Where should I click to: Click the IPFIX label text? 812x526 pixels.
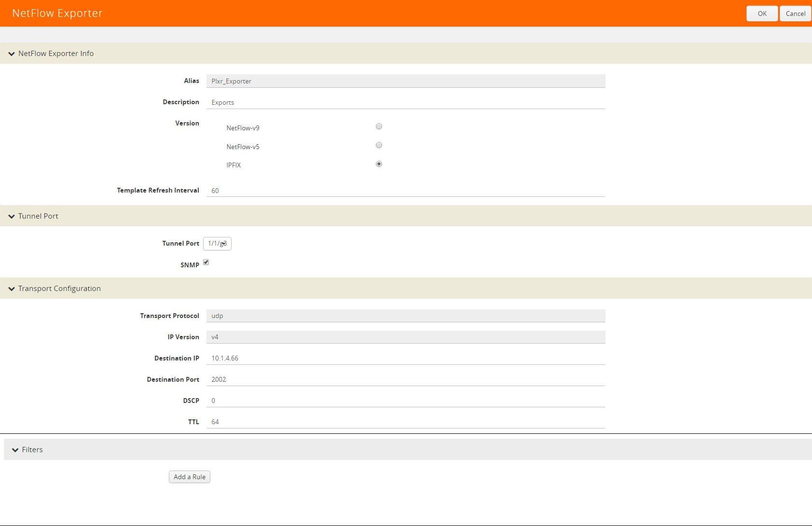coord(234,165)
